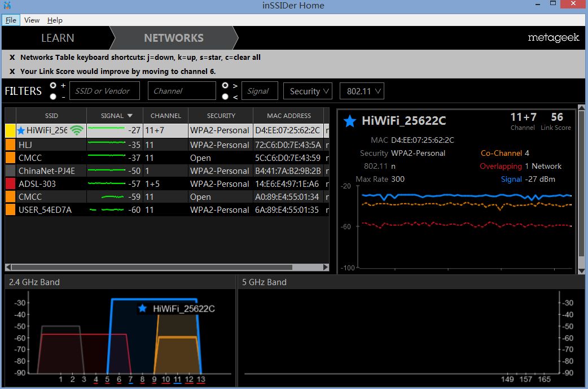The height and width of the screenshot is (389, 588).
Task: Click the details panel scroll down arrow
Action: pos(581,271)
